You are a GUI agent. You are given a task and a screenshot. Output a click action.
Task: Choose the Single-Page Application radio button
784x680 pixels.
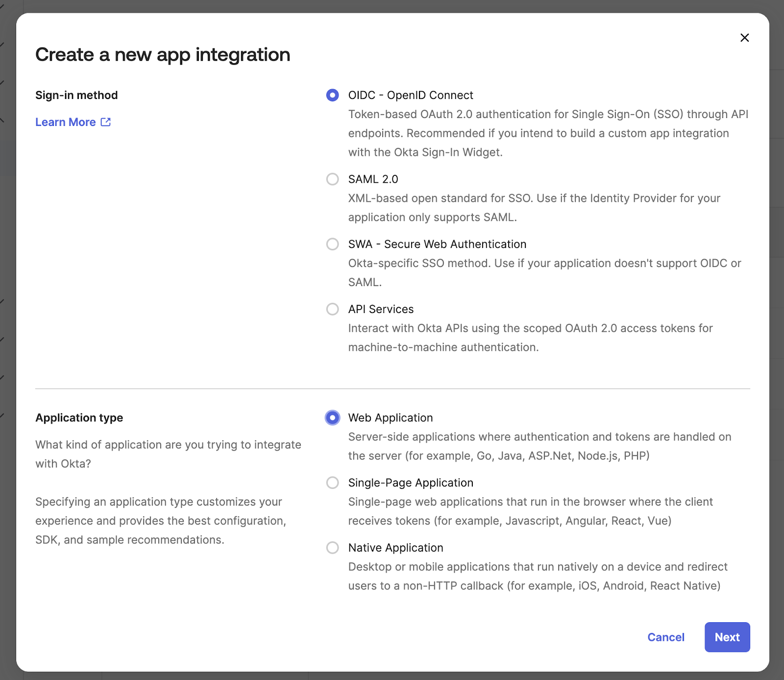[x=332, y=483]
